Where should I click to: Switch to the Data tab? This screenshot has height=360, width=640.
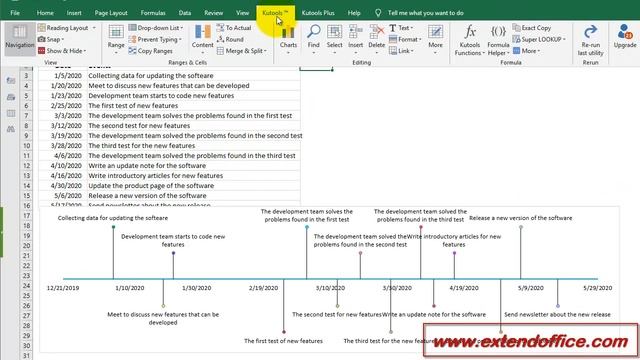[x=184, y=13]
